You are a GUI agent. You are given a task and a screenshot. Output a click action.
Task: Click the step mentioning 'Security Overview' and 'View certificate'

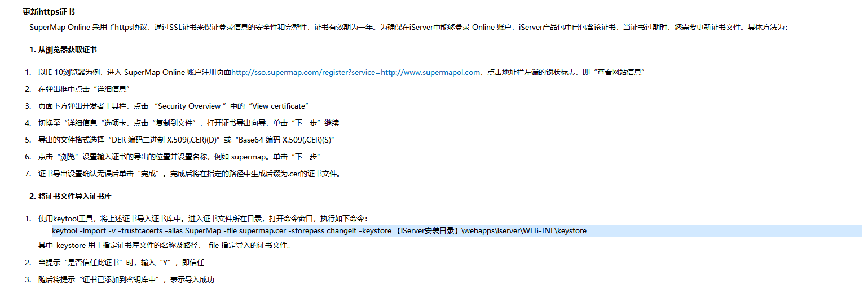pyautogui.click(x=173, y=106)
